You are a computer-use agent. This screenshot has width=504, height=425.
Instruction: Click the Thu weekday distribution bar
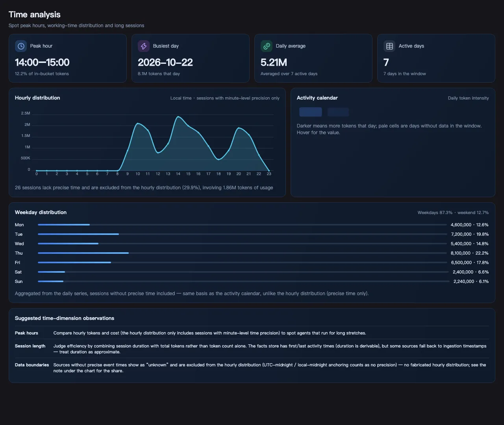[x=242, y=253]
